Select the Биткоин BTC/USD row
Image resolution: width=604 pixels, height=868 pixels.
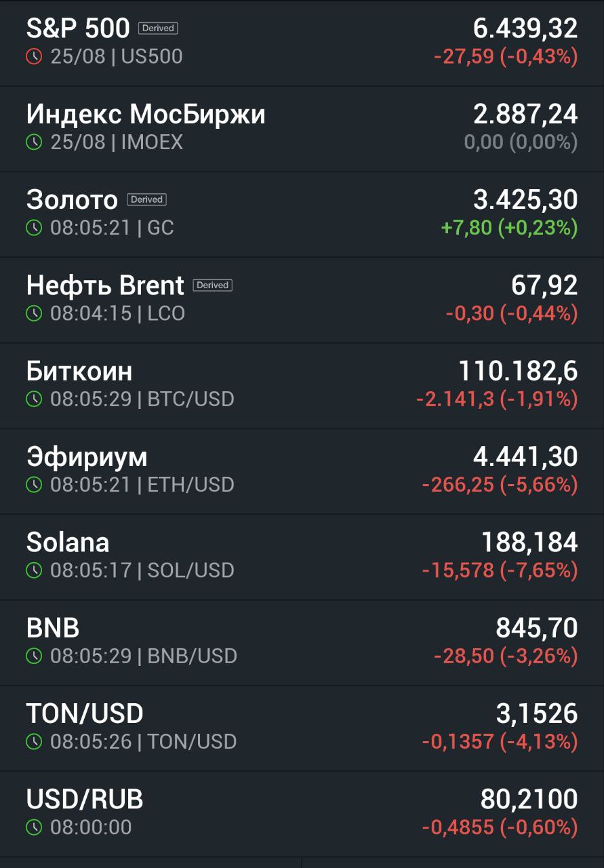click(x=302, y=385)
